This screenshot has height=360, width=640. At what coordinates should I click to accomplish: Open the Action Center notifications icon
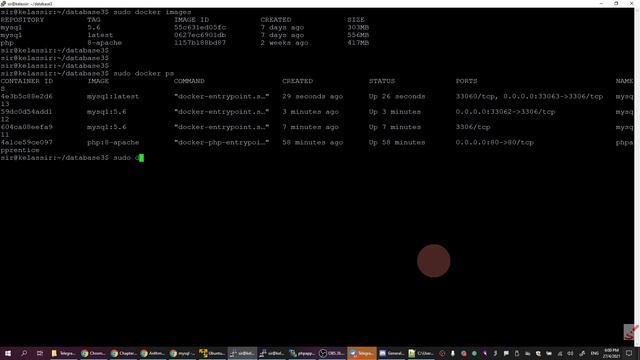click(629, 353)
